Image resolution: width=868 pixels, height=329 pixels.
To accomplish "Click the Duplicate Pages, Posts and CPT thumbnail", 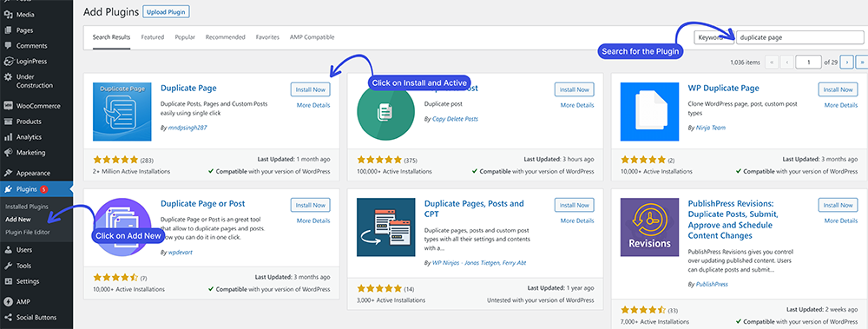I will click(386, 227).
